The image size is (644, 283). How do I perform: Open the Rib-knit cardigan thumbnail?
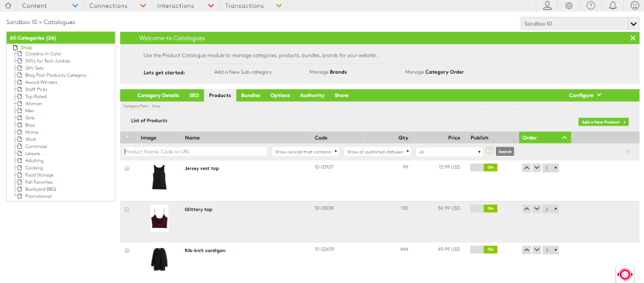click(159, 259)
